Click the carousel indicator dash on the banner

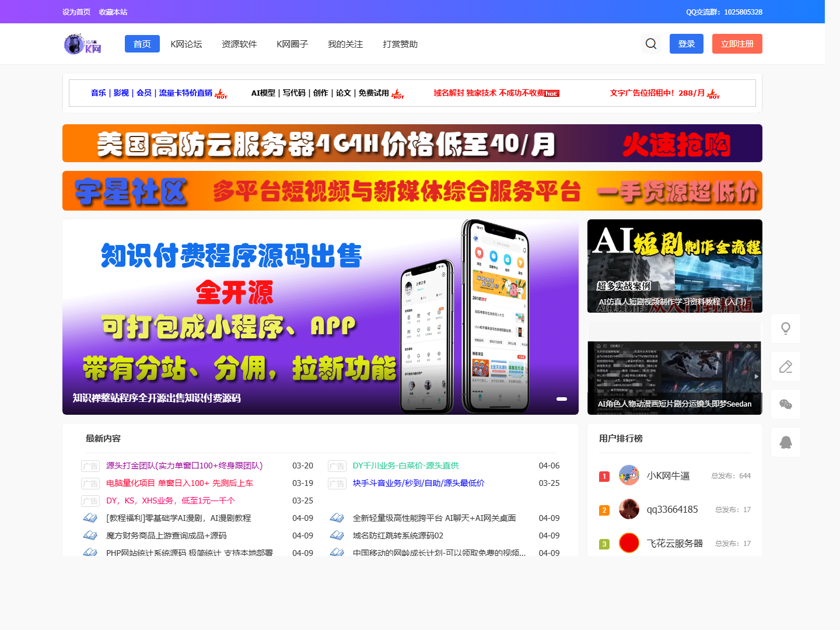(562, 399)
